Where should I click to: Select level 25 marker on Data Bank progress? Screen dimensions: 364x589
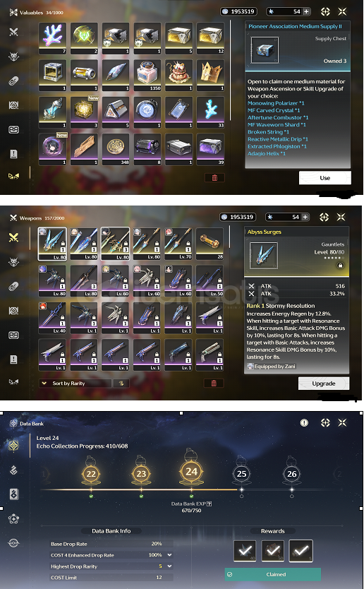pos(242,474)
